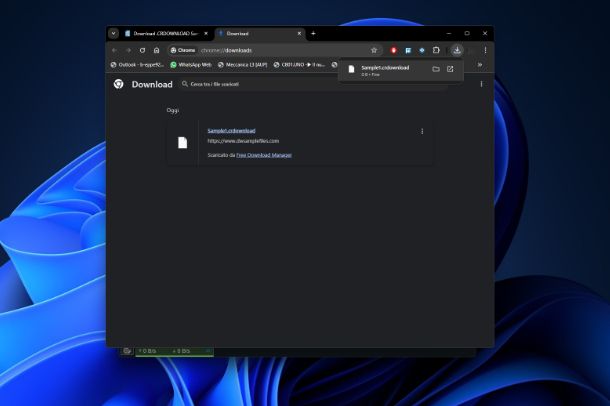Open Chrome's three-dot main menu
This screenshot has height=406, width=610.
pos(485,50)
